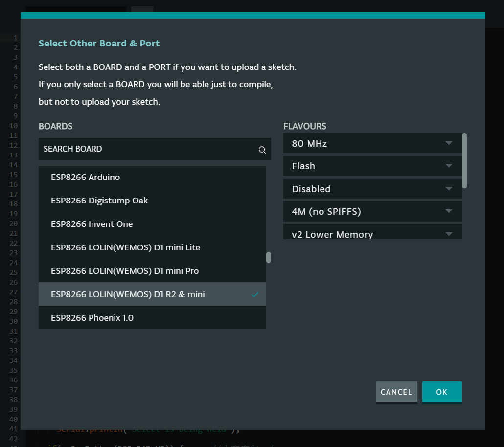Open the Disabled flavour dropdown
The height and width of the screenshot is (447, 504).
(x=372, y=189)
